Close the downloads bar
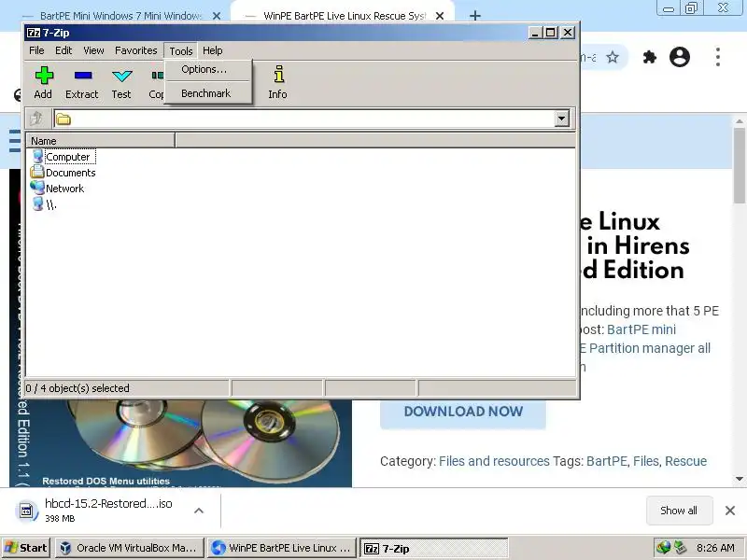This screenshot has height=560, width=747. tap(730, 511)
